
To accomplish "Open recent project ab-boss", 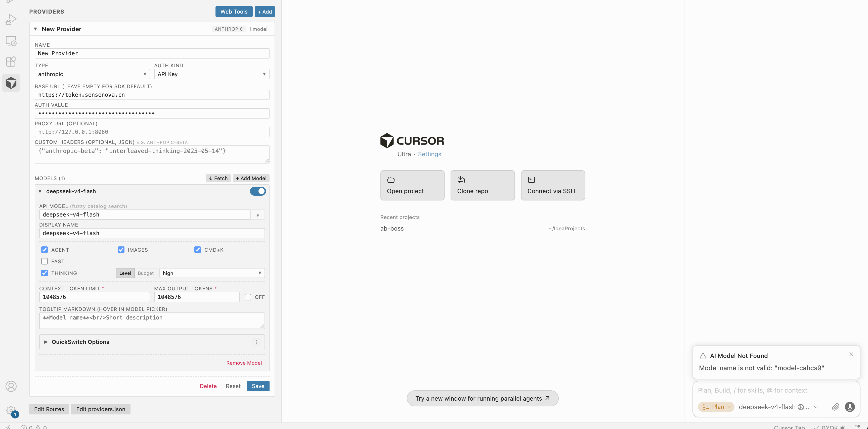I will coord(483,229).
